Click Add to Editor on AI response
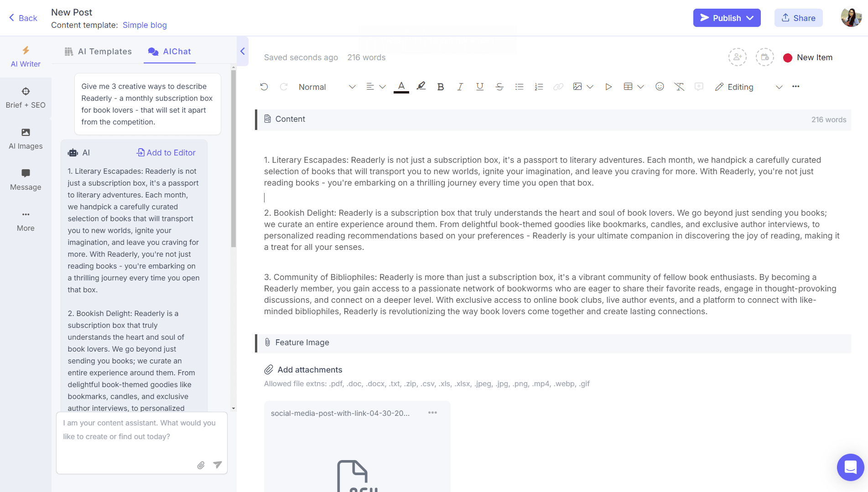Image resolution: width=868 pixels, height=492 pixels. [x=166, y=153]
